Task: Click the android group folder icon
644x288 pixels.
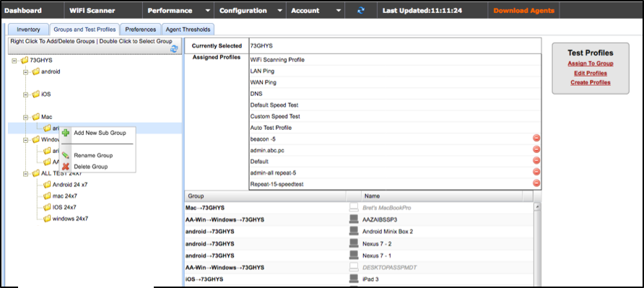Action: point(35,71)
